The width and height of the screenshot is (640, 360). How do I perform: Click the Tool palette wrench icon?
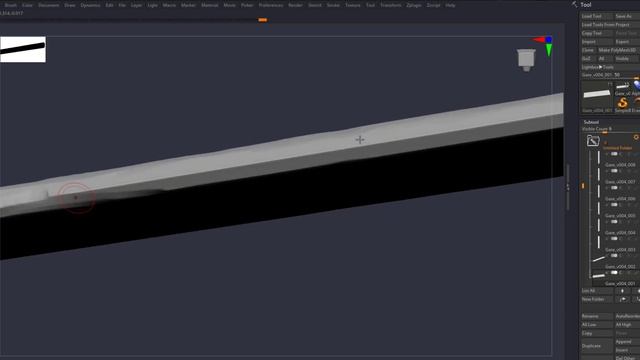click(575, 4)
